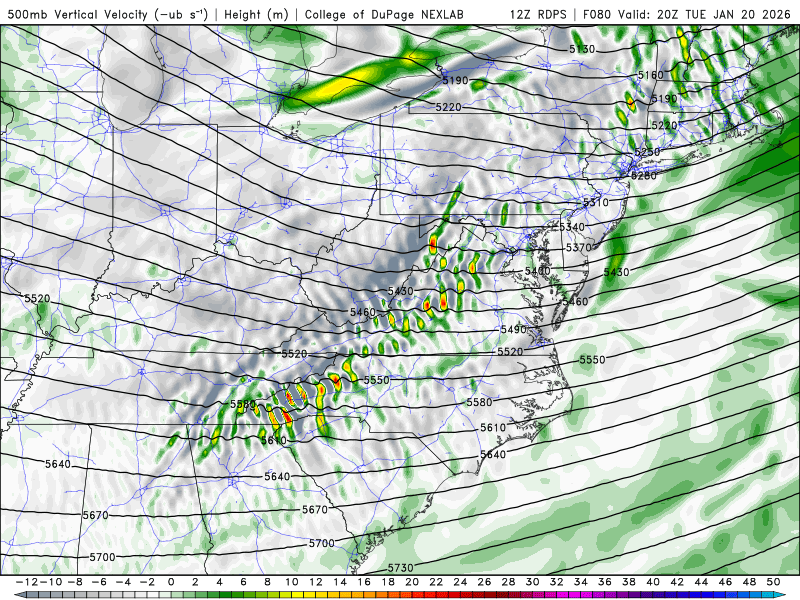Click the '12Z RDPS' model run label
The image size is (800, 600).
click(x=538, y=14)
